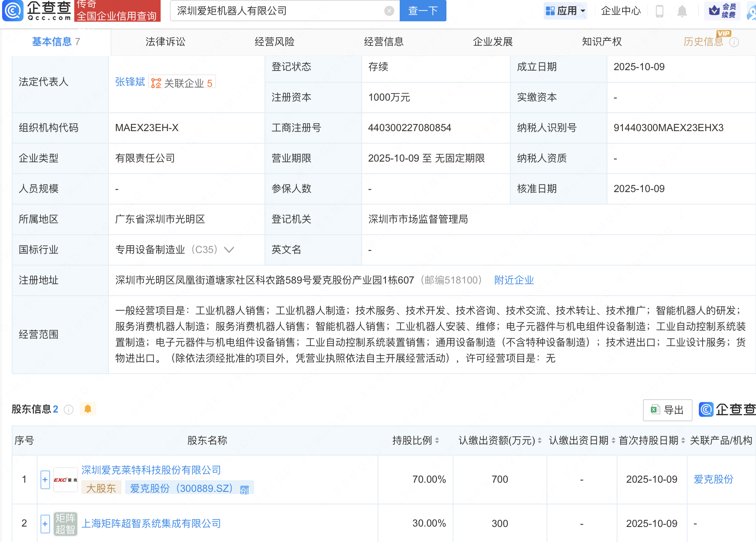This screenshot has width=756, height=542.
Task: Toggle shareholder change alert bell
Action: pyautogui.click(x=88, y=409)
